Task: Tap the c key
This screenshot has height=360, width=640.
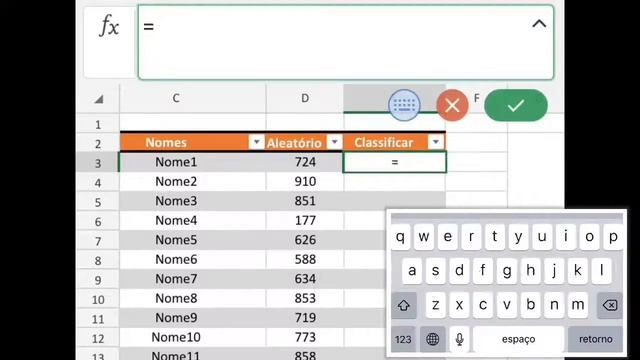Action: pyautogui.click(x=483, y=305)
